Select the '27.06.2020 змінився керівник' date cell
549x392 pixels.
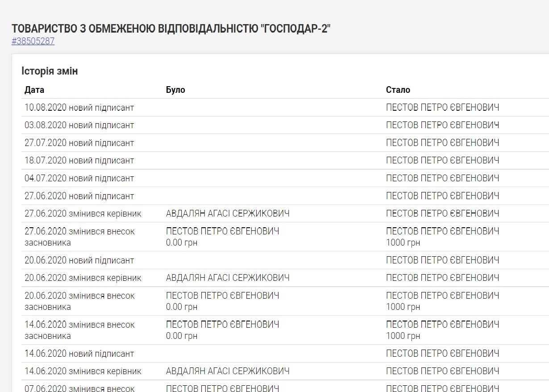click(83, 214)
